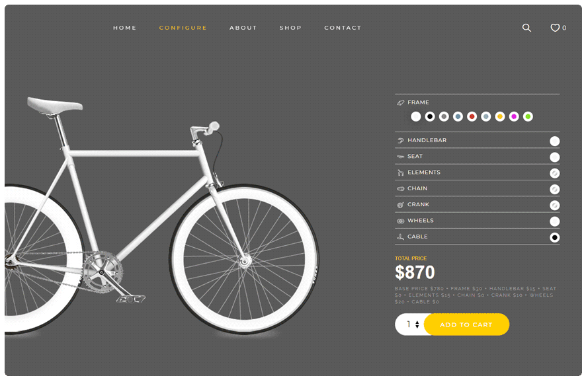Select the black frame color option
This screenshot has width=588, height=380.
[430, 116]
